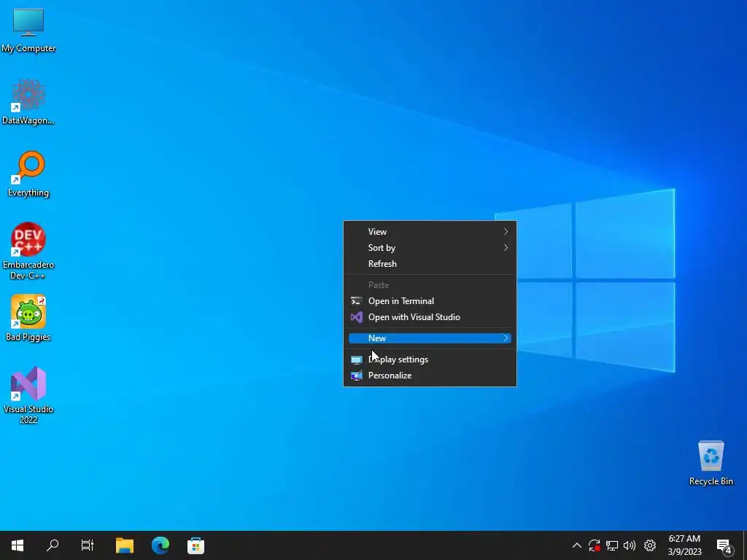This screenshot has height=560, width=747.
Task: Choose Open in Terminal
Action: tap(430, 301)
